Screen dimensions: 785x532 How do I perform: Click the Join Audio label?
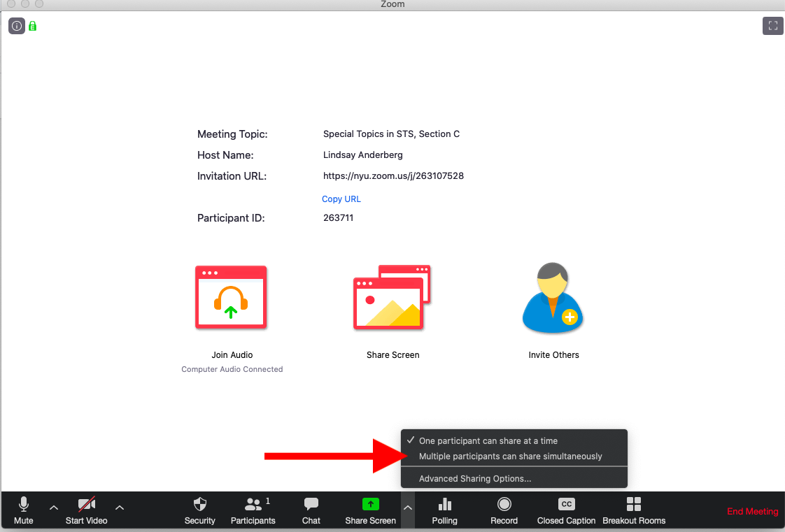[232, 355]
